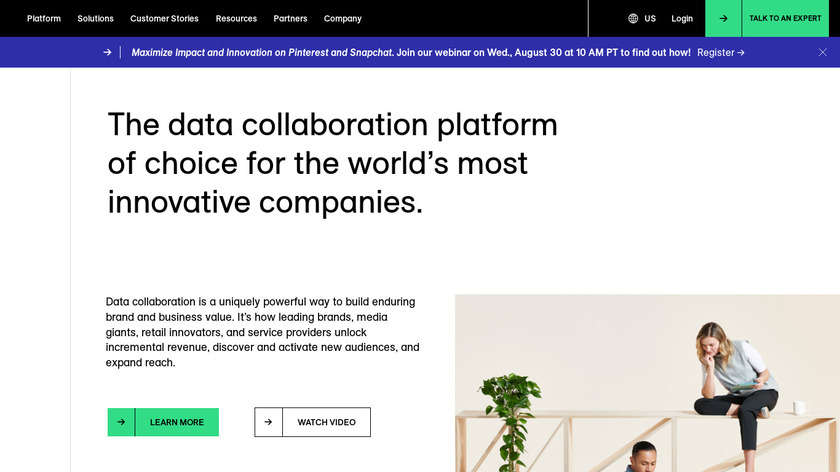Expand the Company menu

tap(343, 18)
